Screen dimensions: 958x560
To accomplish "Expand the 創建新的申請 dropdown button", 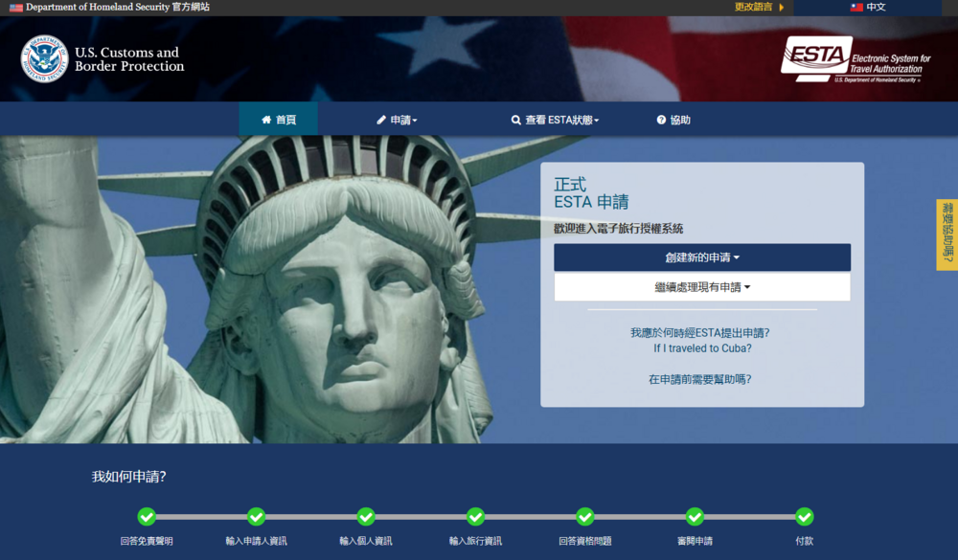I will (701, 258).
